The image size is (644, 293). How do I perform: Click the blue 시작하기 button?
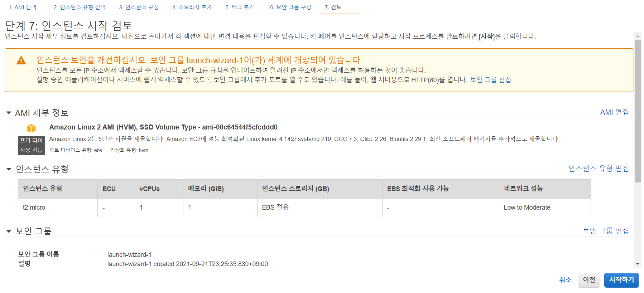click(621, 280)
